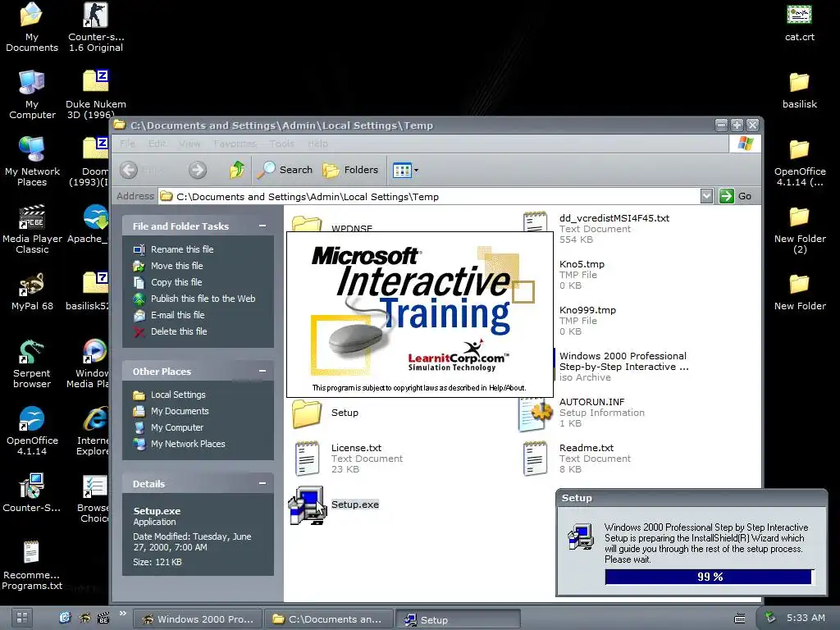
Task: Open My Computer desktop icon
Action: coord(32,94)
